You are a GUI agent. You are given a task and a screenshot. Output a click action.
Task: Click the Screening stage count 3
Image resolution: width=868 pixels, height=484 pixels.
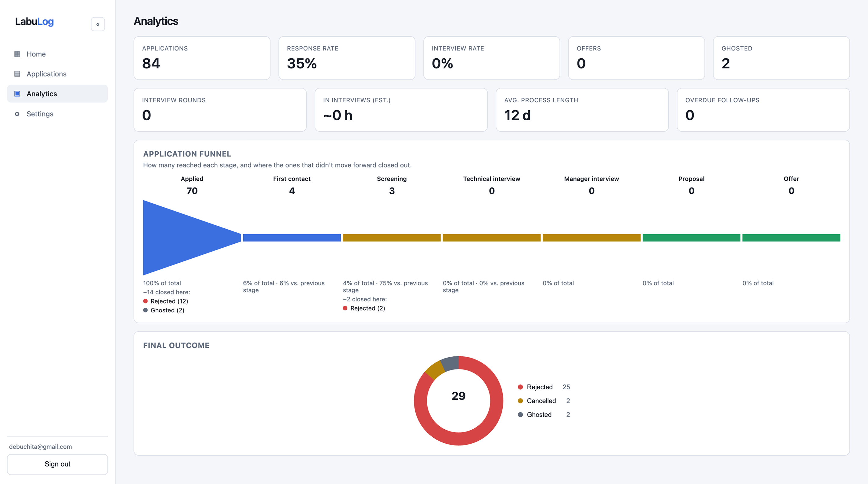tap(392, 191)
